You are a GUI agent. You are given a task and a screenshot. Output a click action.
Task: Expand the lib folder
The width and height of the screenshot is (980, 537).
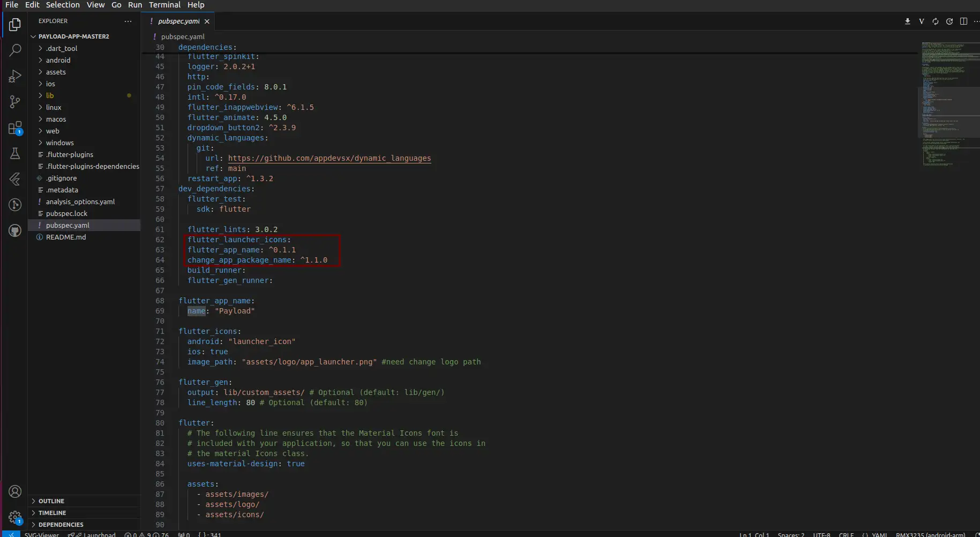click(x=84, y=95)
